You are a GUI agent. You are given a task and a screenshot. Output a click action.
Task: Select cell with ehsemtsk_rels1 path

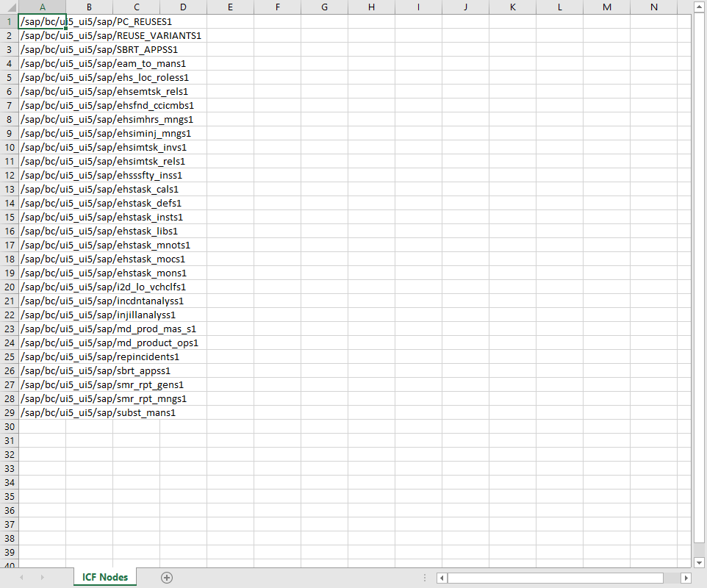point(43,92)
